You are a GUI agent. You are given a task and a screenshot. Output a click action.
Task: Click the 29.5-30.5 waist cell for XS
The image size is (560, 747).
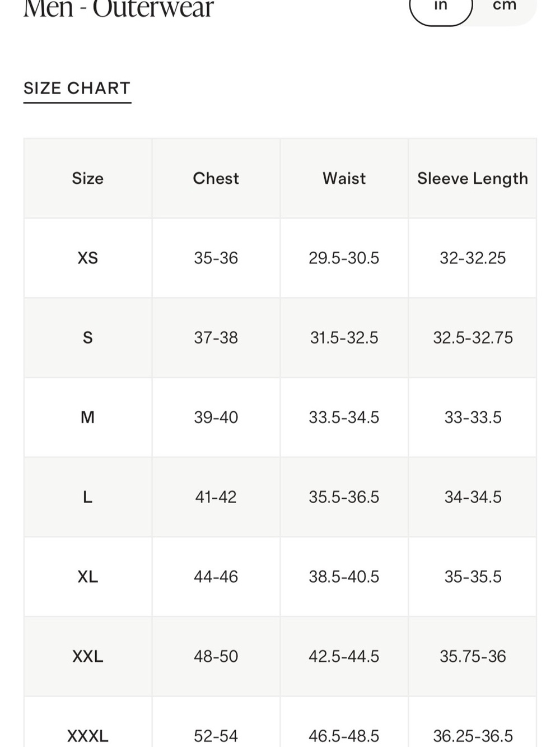pyautogui.click(x=344, y=258)
